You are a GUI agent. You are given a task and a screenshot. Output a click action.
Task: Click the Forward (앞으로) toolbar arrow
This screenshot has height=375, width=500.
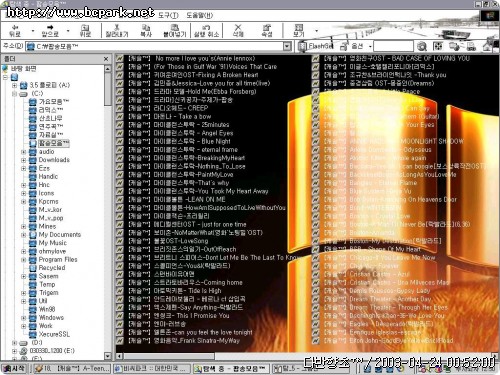pos(50,30)
